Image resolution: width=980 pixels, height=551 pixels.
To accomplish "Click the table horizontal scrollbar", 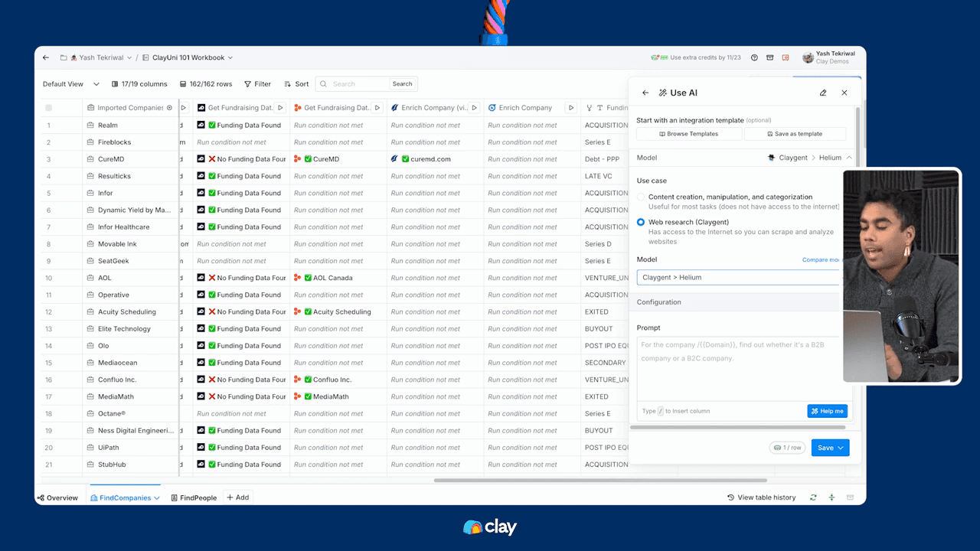I will (x=601, y=481).
